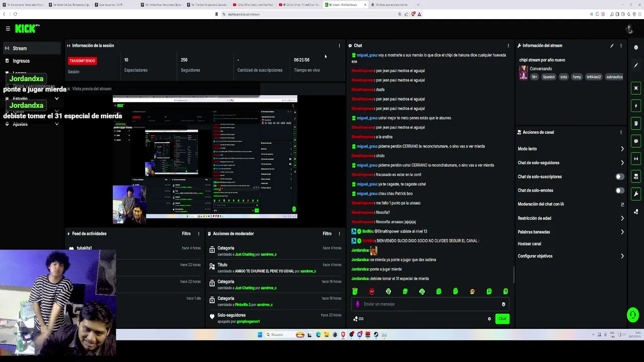Toggle lightning bolt widget in right rail
Screen dimensions: 644x362
coord(636,106)
